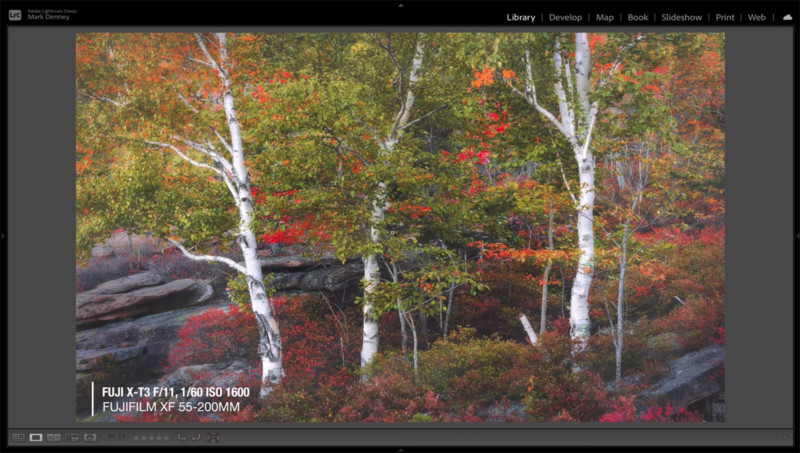The height and width of the screenshot is (453, 800).
Task: Click the Lightroom Classic LrC logo
Action: (15, 15)
